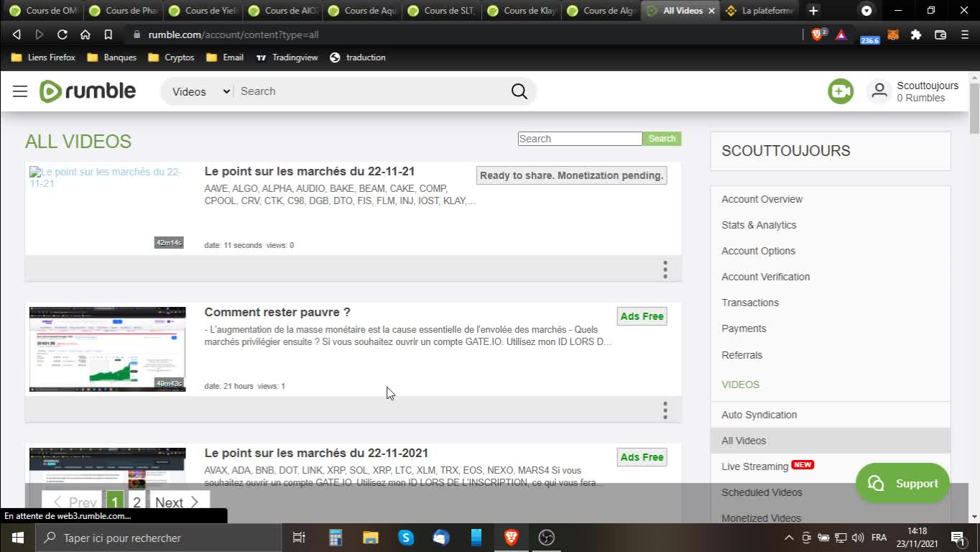The width and height of the screenshot is (980, 552).
Task: Click Ads Free badge on Comment rester pauvre
Action: [x=642, y=316]
